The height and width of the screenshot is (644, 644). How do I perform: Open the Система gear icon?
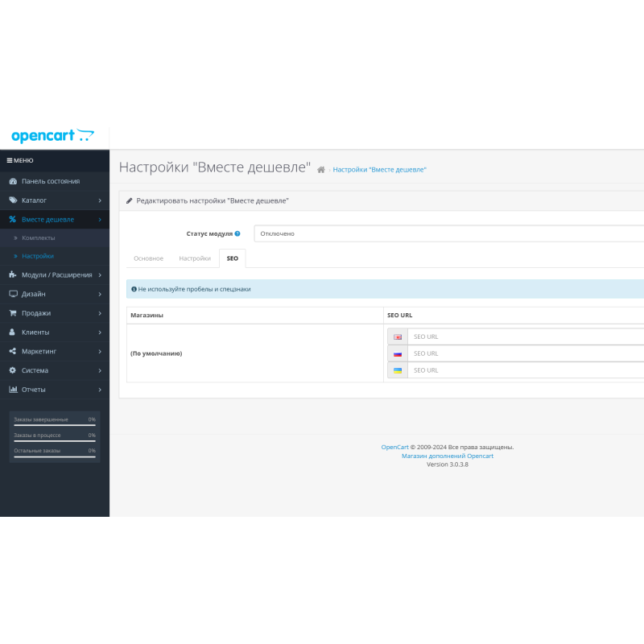pyautogui.click(x=12, y=370)
